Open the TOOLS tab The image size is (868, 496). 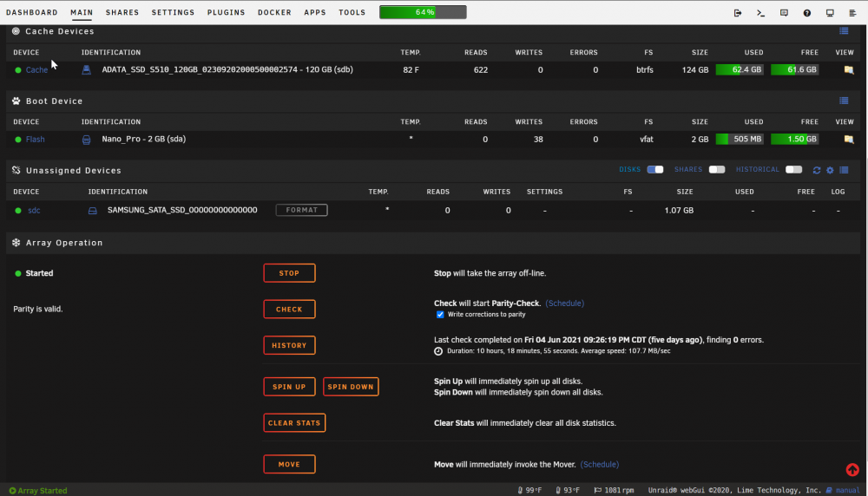tap(352, 12)
